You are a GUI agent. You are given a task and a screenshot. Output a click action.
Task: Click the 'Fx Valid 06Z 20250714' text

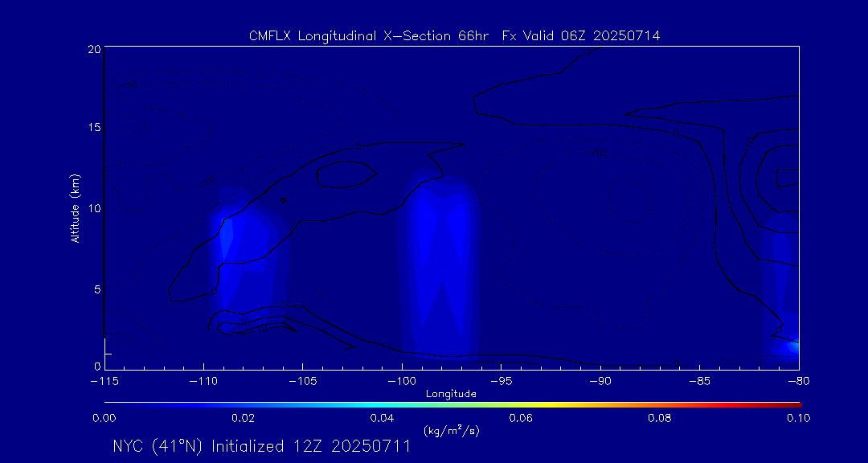click(x=581, y=36)
